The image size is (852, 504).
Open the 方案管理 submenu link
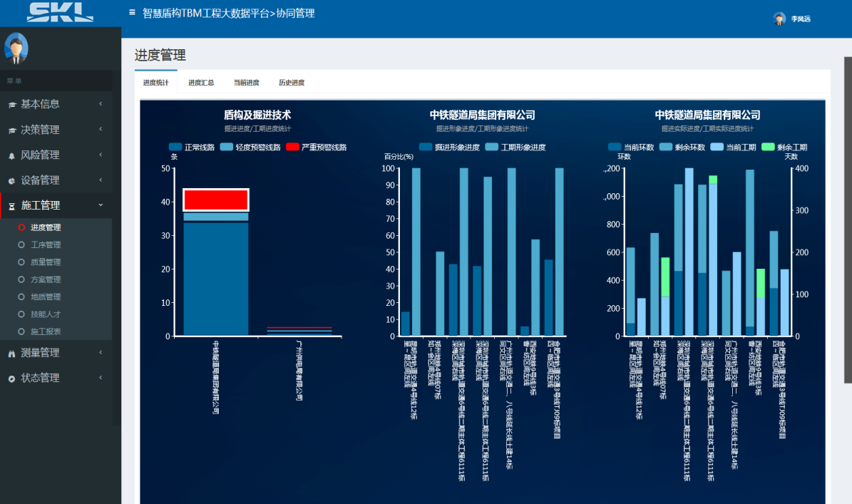[46, 279]
